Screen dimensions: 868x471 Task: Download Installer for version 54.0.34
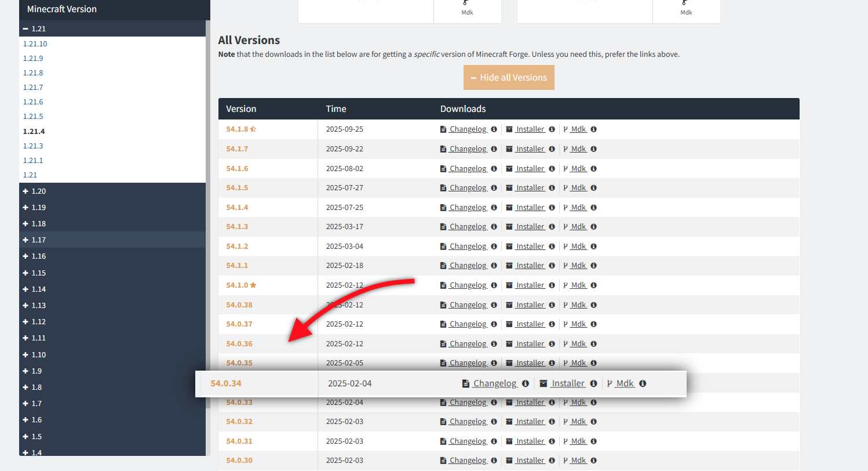(567, 383)
